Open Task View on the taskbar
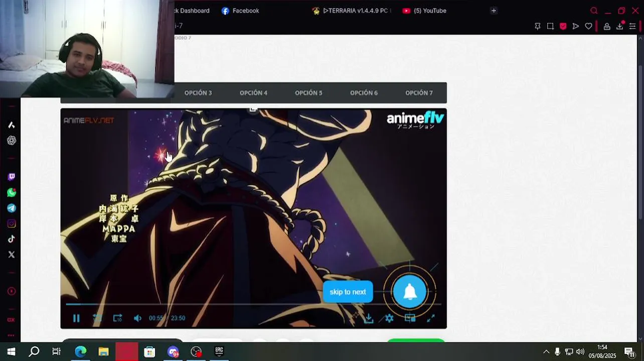The width and height of the screenshot is (644, 361). tap(56, 351)
